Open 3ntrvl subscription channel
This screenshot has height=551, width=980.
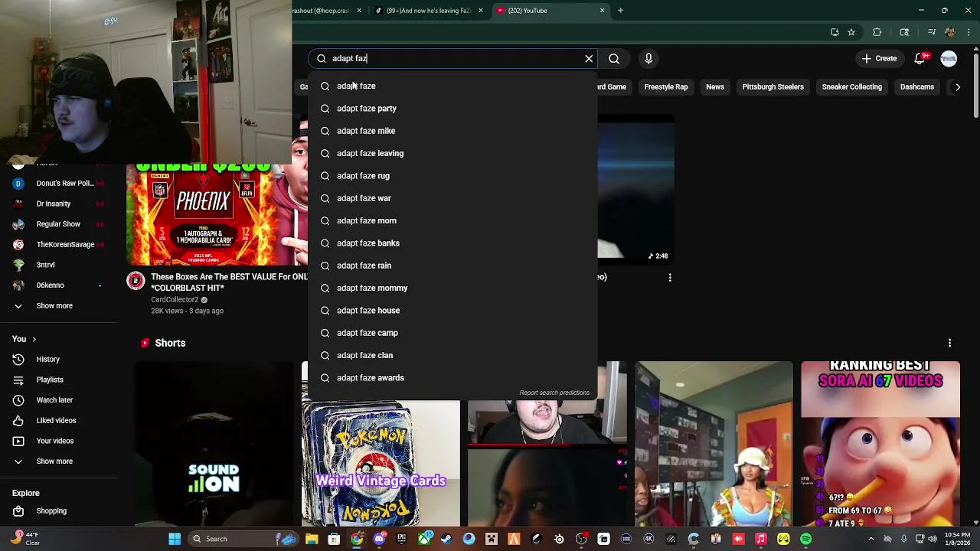point(58,265)
